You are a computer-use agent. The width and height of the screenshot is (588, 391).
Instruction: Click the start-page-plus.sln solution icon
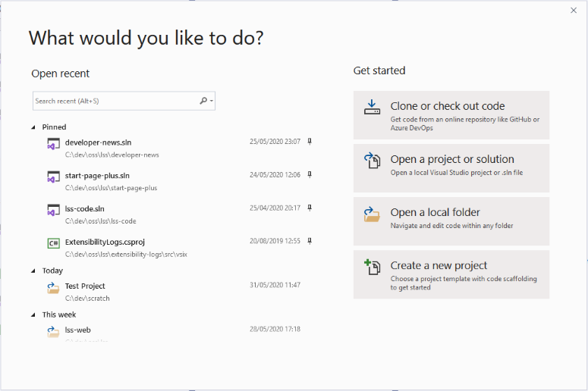coord(53,177)
